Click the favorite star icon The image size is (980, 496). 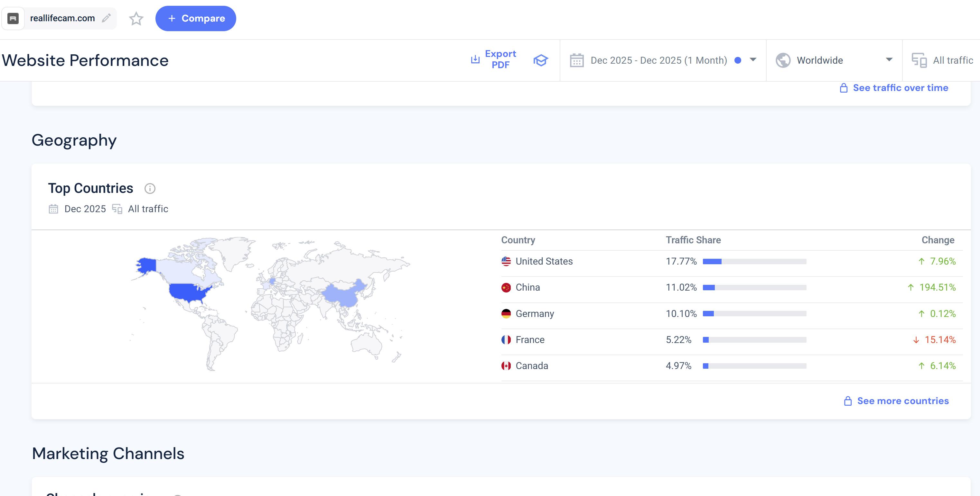click(136, 18)
